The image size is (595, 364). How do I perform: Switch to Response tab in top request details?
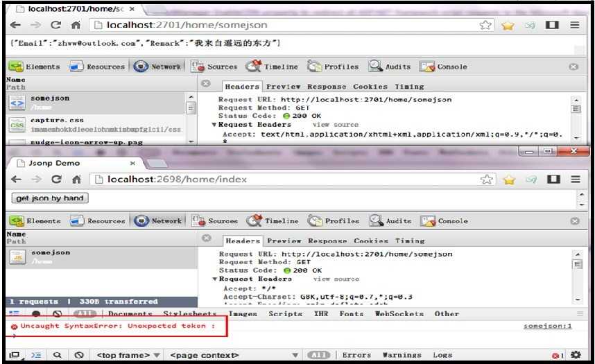[327, 87]
